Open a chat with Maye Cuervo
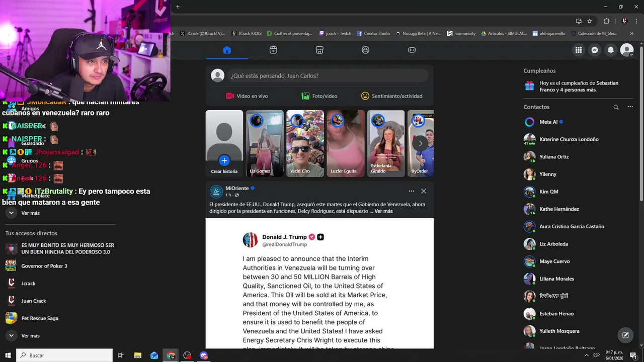 pyautogui.click(x=578, y=261)
